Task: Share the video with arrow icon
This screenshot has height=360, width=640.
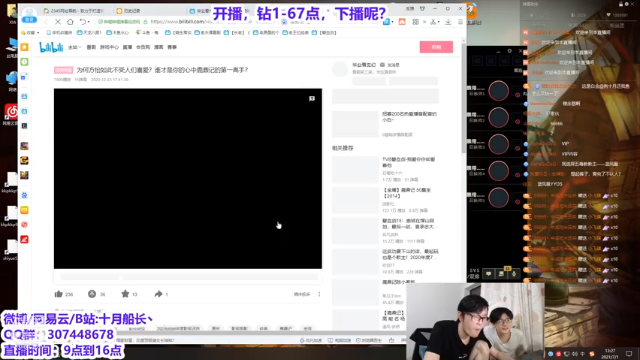Action: (x=158, y=294)
